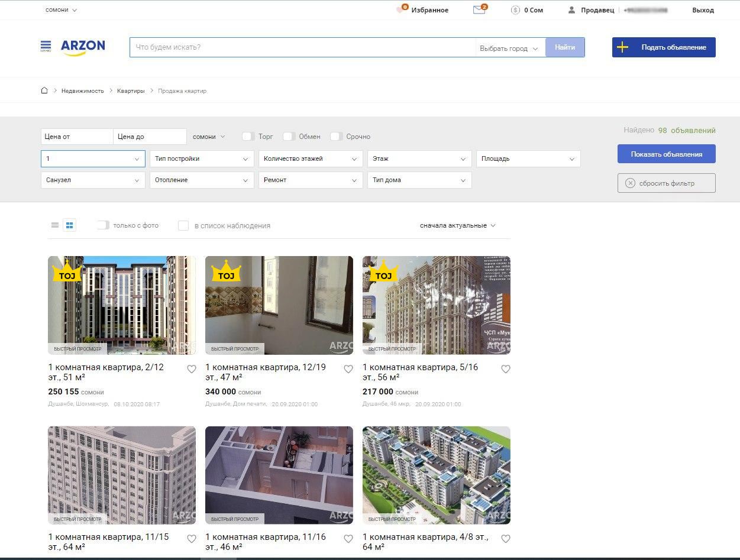
Task: Click the Цена от input field
Action: pos(77,137)
